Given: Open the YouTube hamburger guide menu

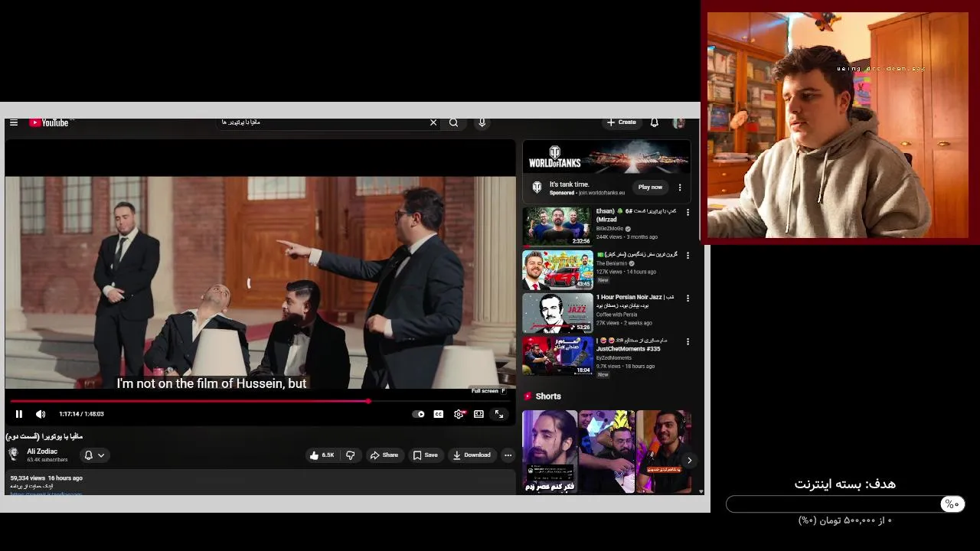Looking at the screenshot, I should tap(14, 122).
